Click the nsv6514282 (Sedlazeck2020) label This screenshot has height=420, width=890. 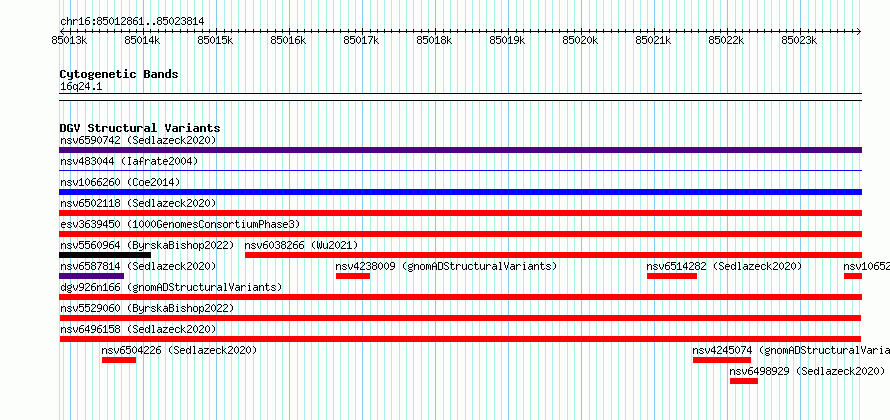click(x=724, y=266)
